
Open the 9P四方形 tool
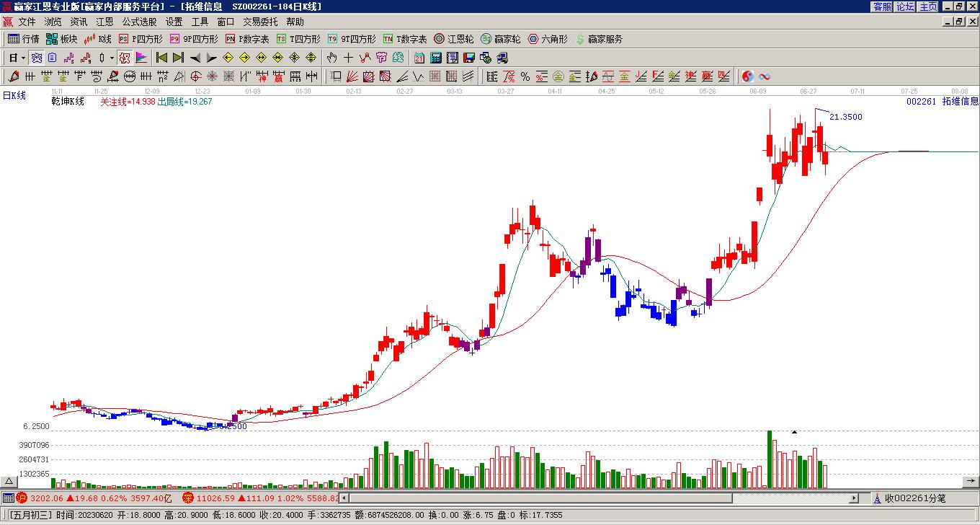pos(194,39)
